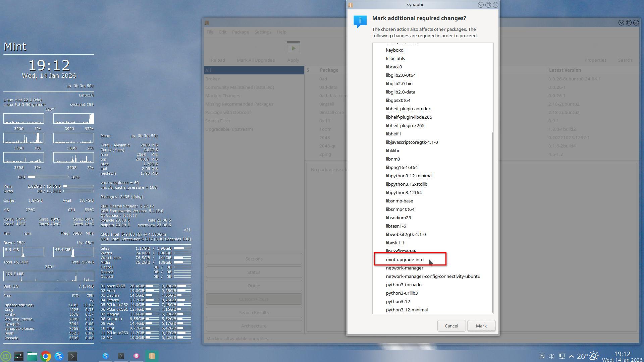This screenshot has width=644, height=362.
Task: Select mint-upgrade-info in the package list
Action: click(x=405, y=259)
